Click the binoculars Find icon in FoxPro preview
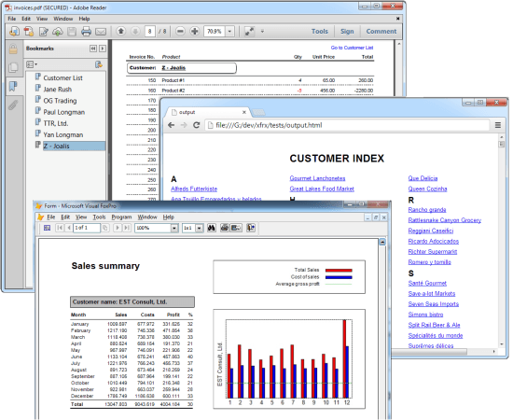 click(212, 228)
